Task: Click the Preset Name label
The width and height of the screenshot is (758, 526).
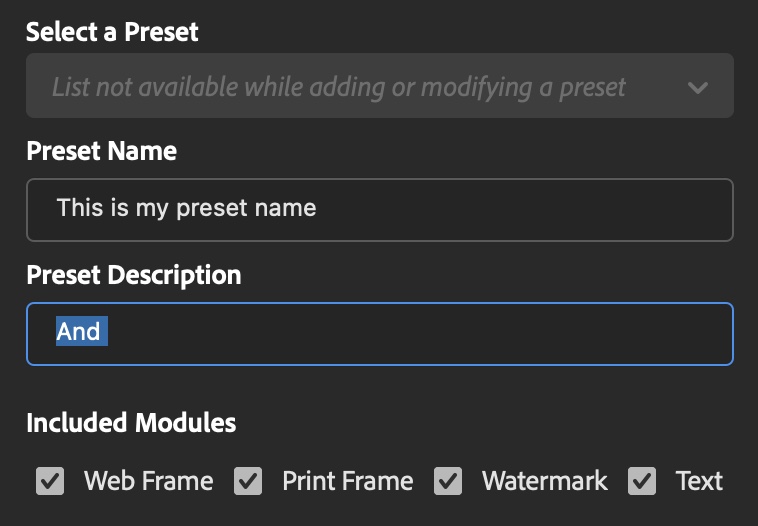Action: point(101,151)
